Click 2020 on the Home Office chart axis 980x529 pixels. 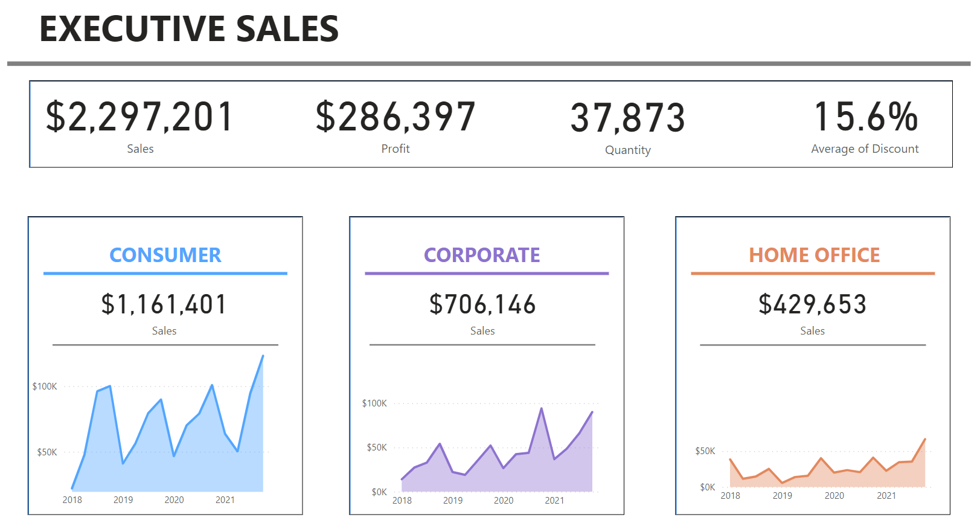click(834, 496)
